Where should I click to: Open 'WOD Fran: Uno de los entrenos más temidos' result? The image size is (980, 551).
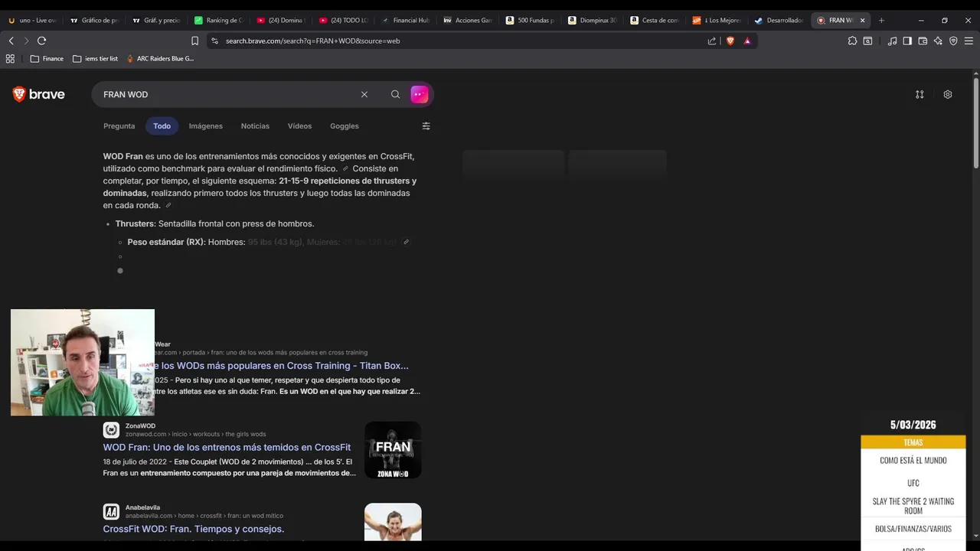[227, 448]
